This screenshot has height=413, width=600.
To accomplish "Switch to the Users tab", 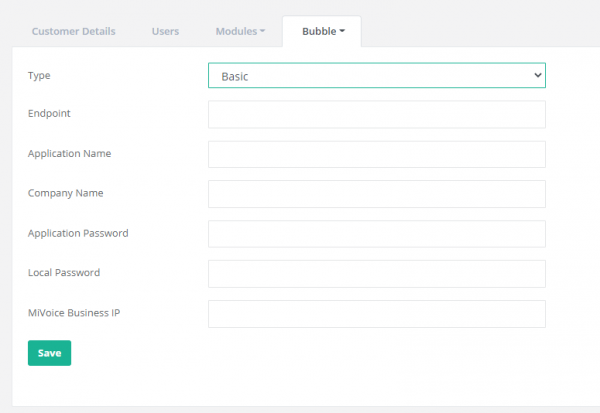I will tap(165, 31).
